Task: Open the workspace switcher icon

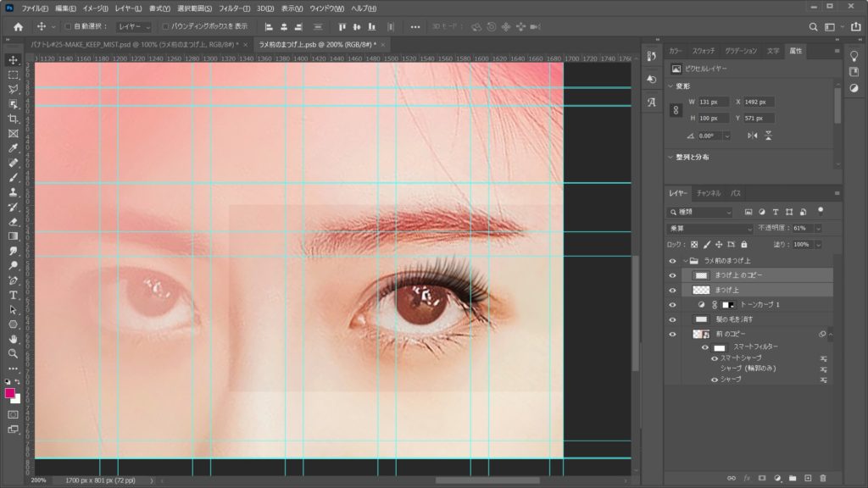Action: (829, 26)
